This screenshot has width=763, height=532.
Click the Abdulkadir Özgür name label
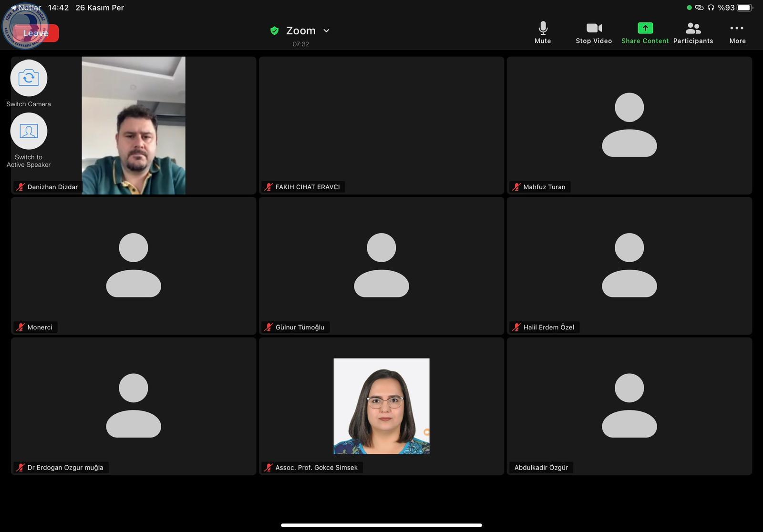tap(541, 468)
